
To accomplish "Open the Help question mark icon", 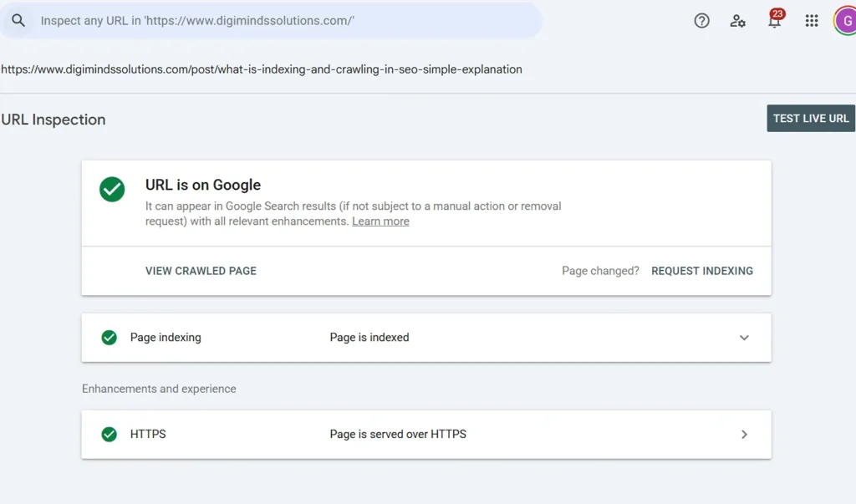I will [x=701, y=21].
